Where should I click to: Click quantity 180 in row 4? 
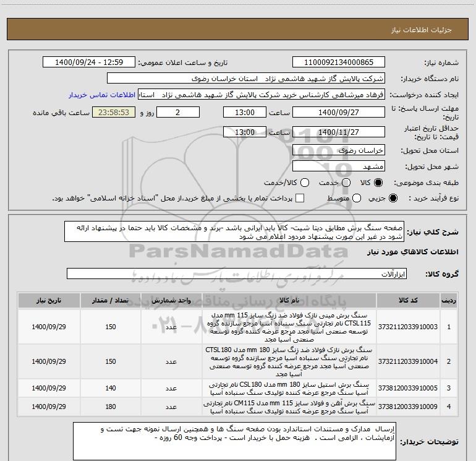(x=111, y=407)
